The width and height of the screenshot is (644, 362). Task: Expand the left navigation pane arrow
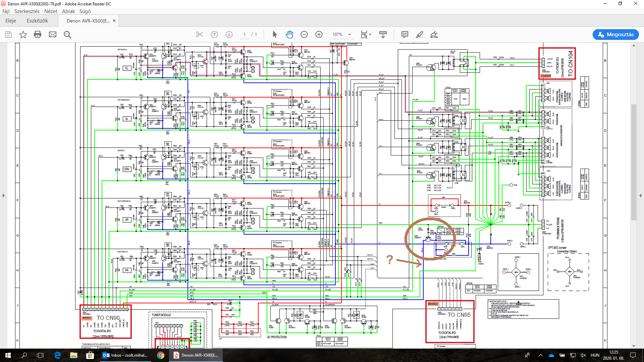[x=4, y=195]
